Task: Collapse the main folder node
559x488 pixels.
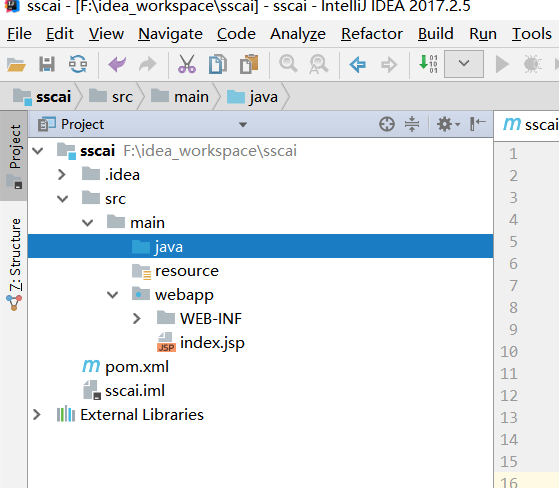Action: pos(87,223)
